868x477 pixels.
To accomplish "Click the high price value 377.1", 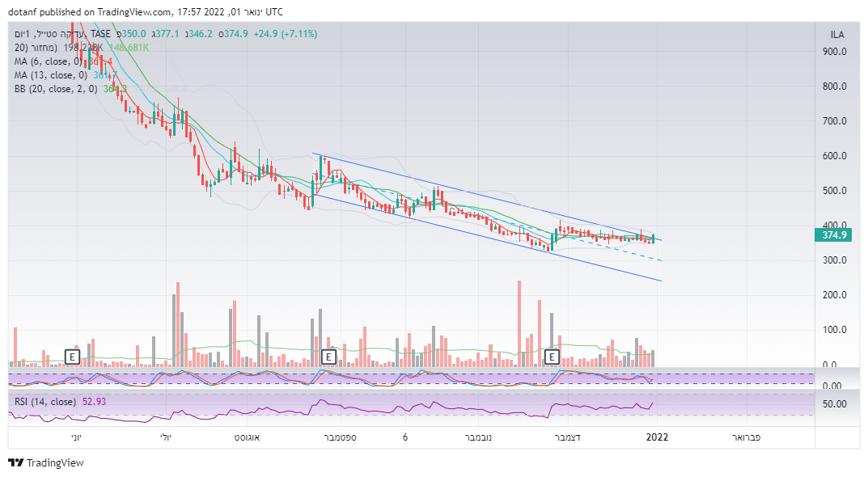I will (x=167, y=34).
